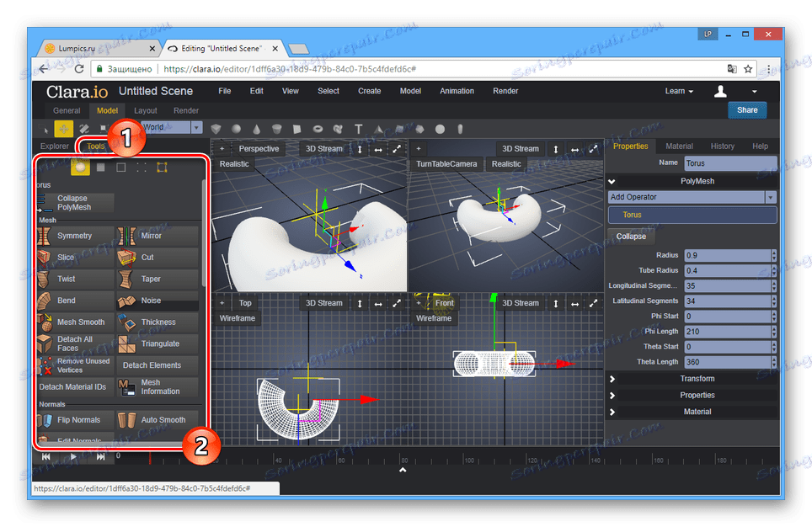812x527 pixels.
Task: Apply Auto Smooth normals
Action: coord(158,420)
